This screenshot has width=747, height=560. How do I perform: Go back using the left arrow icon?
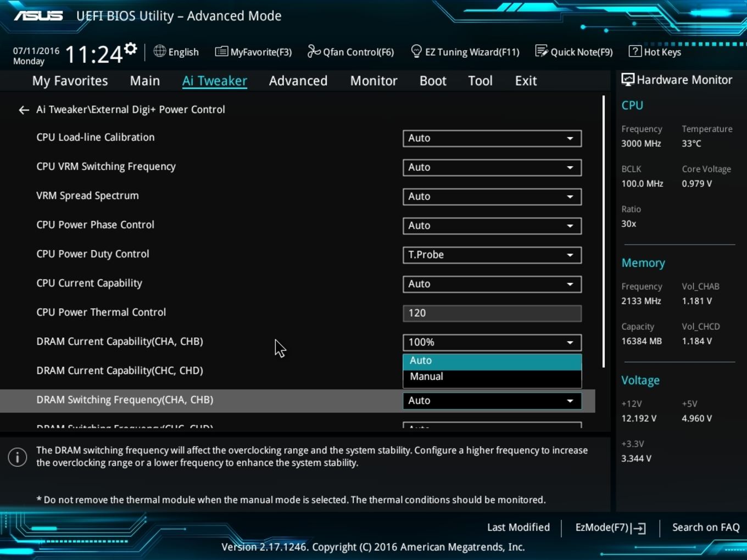click(24, 110)
